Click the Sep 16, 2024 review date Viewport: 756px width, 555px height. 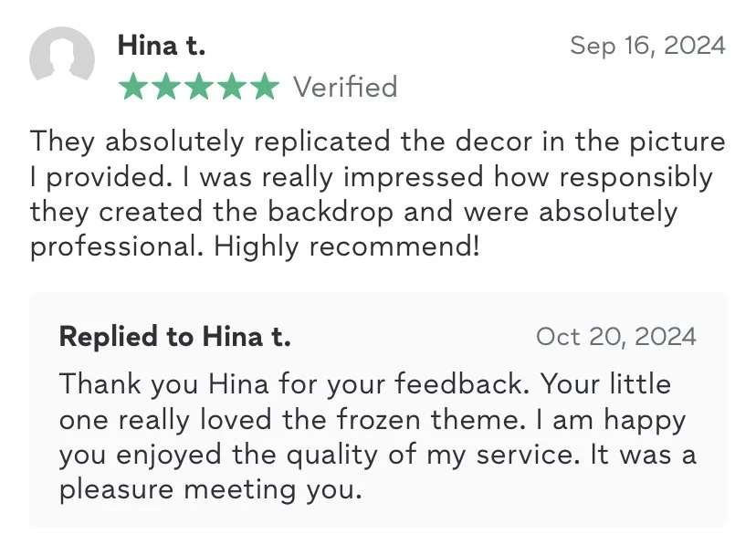click(647, 46)
